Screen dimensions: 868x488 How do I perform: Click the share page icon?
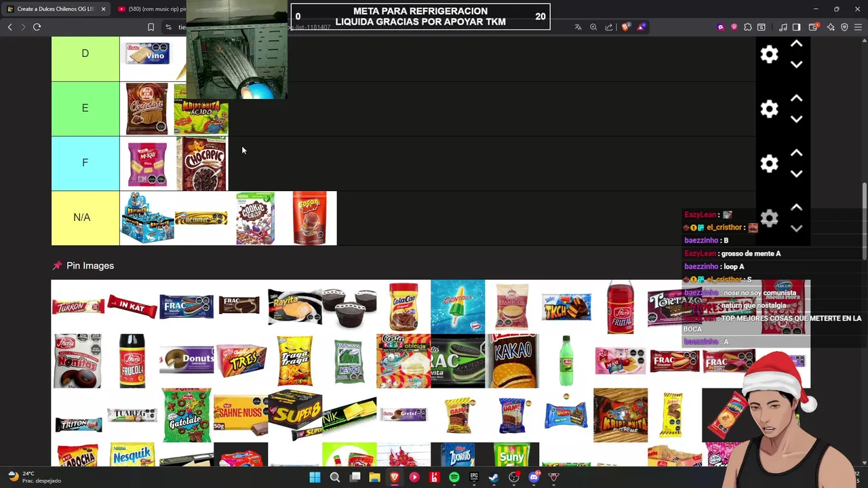click(609, 27)
